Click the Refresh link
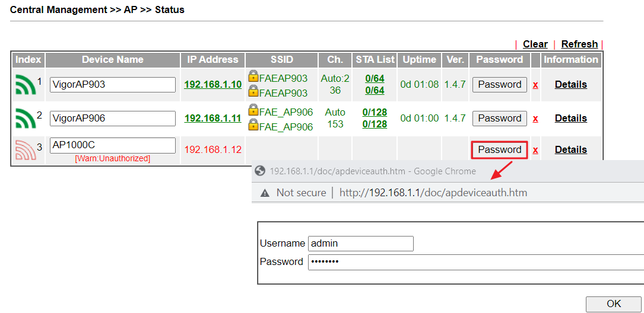The image size is (644, 313). [579, 44]
